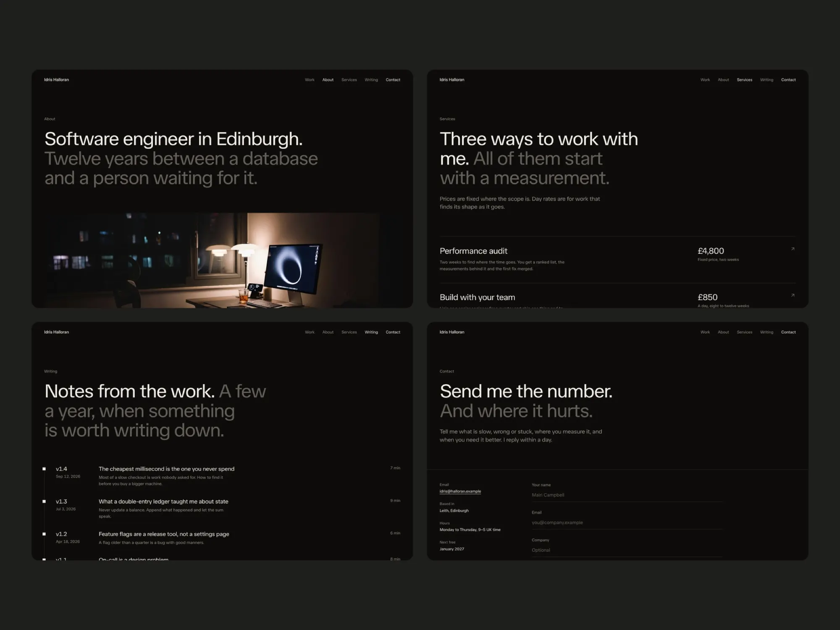Go to Services from the About page nav

tap(349, 80)
